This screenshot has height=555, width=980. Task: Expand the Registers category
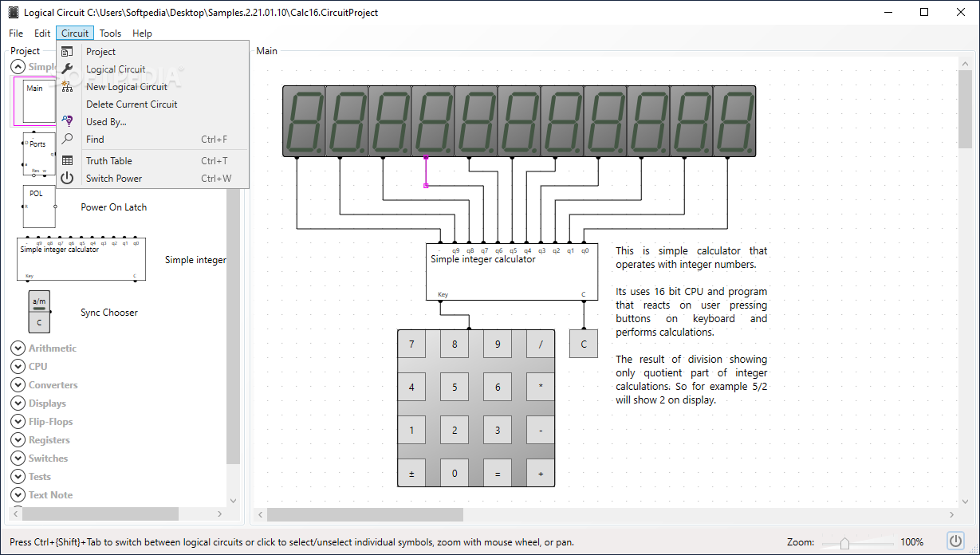(x=18, y=439)
